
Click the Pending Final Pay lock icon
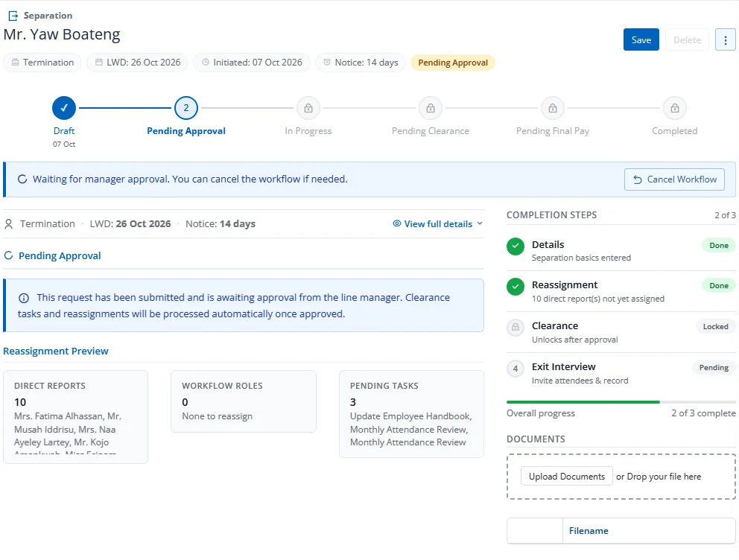pos(552,108)
